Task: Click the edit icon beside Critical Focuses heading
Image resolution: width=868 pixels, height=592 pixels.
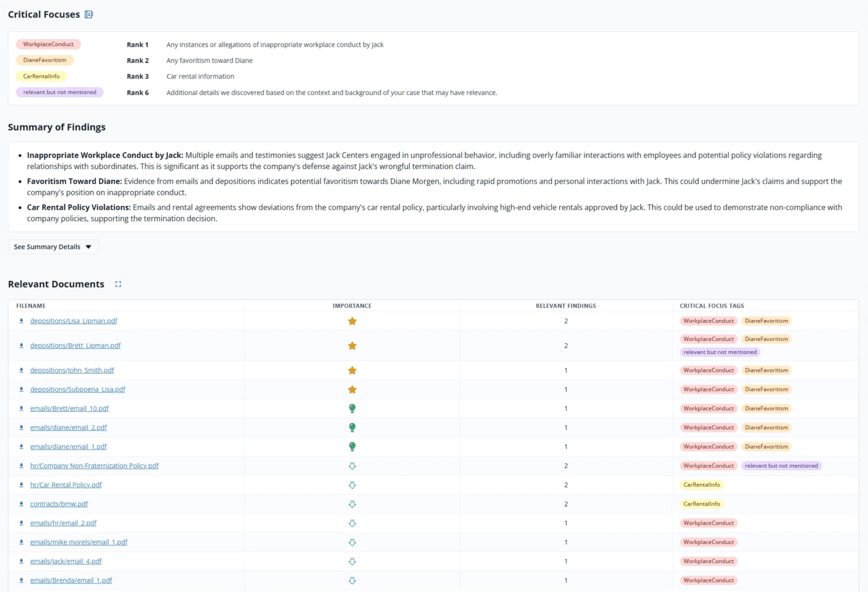Action: point(89,14)
